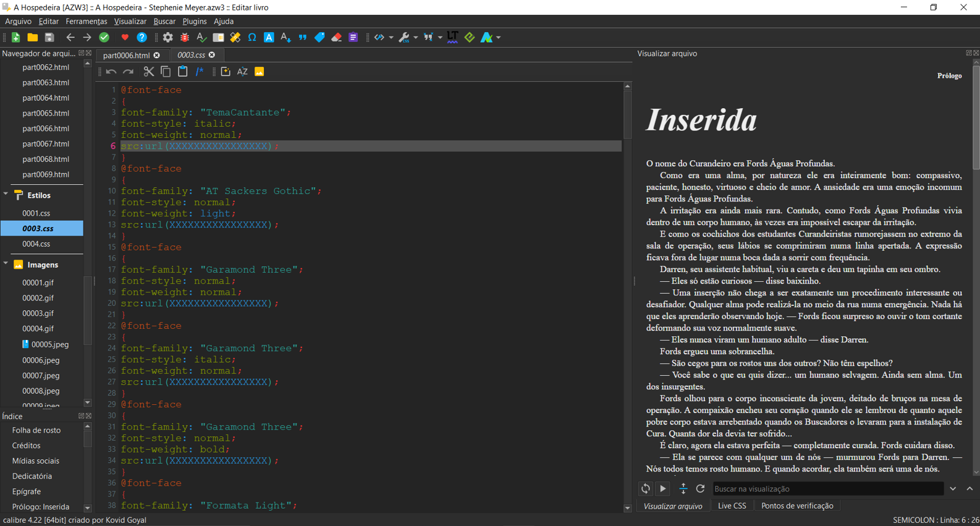The width and height of the screenshot is (980, 526).
Task: Go to Créditos in the Índice panel
Action: click(x=27, y=446)
